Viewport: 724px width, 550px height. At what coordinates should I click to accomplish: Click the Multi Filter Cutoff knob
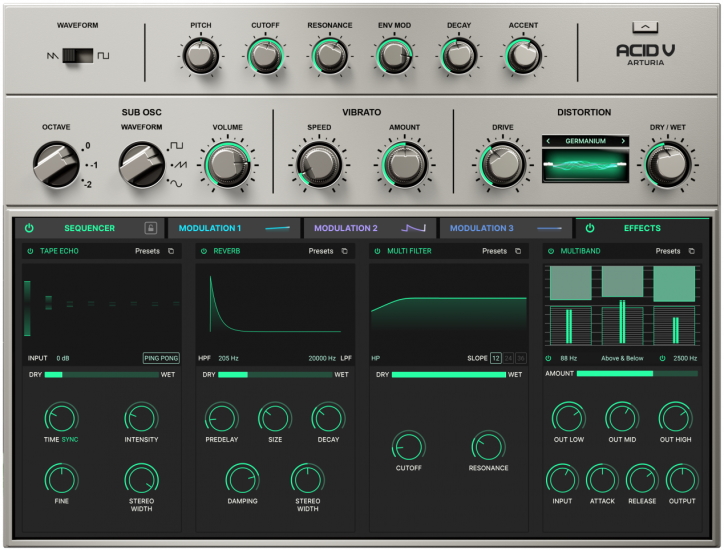coord(409,447)
